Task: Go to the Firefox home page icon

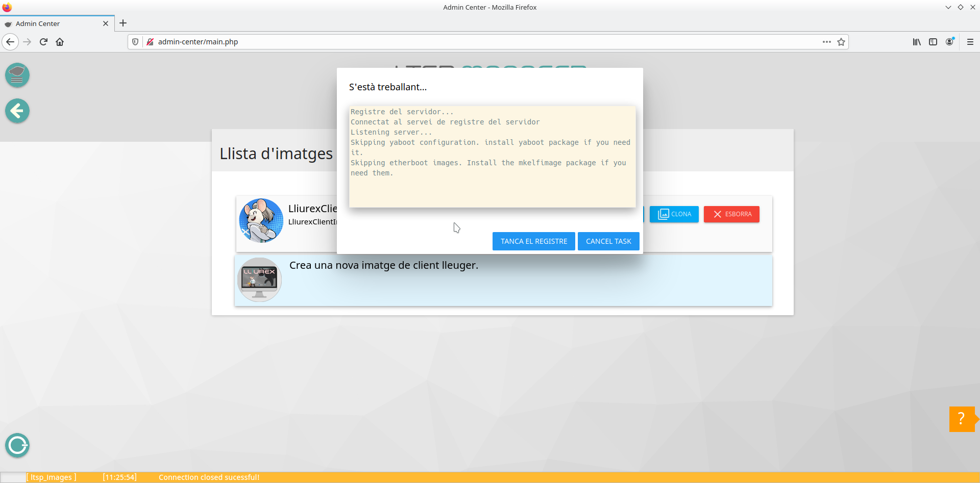Action: tap(60, 42)
